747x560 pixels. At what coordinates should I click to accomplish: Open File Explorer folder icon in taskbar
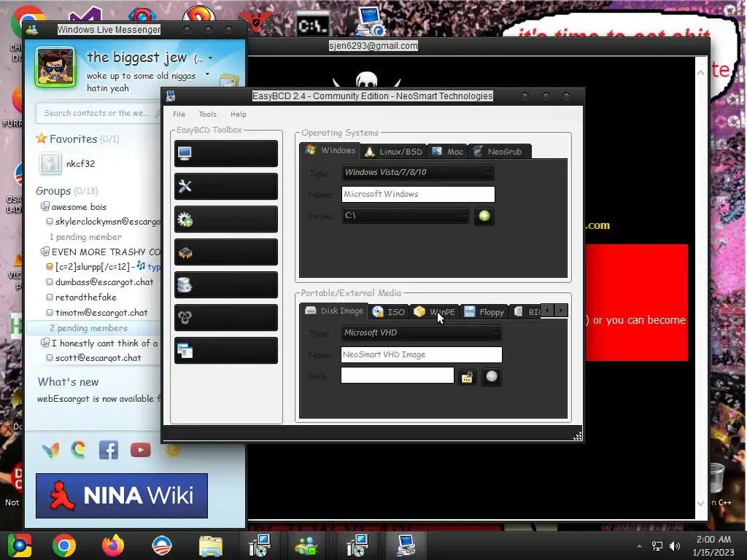tap(211, 546)
